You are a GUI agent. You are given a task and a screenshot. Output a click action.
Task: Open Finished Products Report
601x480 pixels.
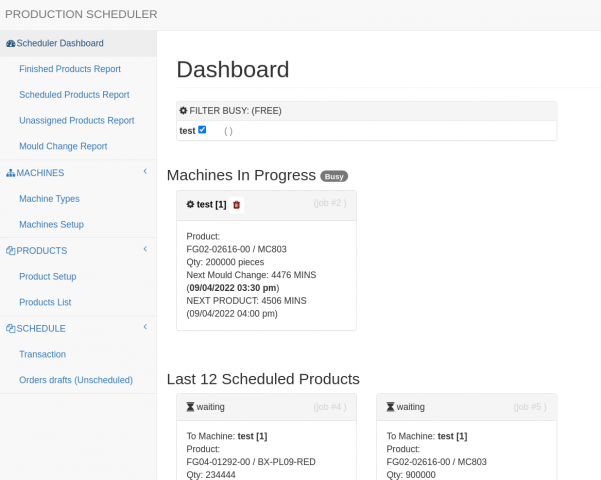pos(70,69)
